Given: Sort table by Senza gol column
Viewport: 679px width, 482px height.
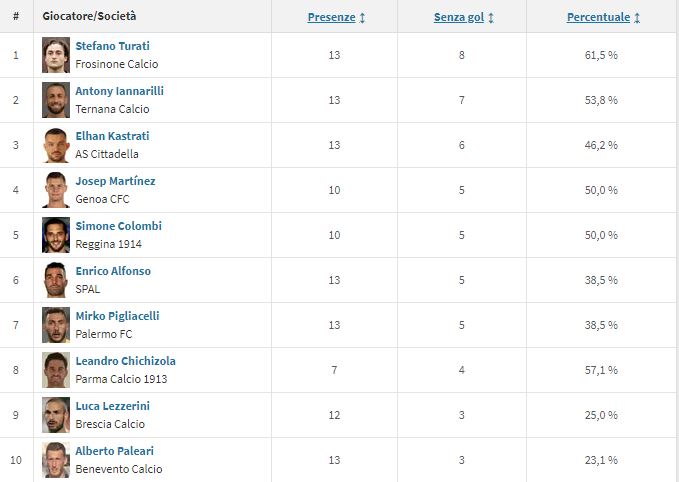Looking at the screenshot, I should (464, 17).
